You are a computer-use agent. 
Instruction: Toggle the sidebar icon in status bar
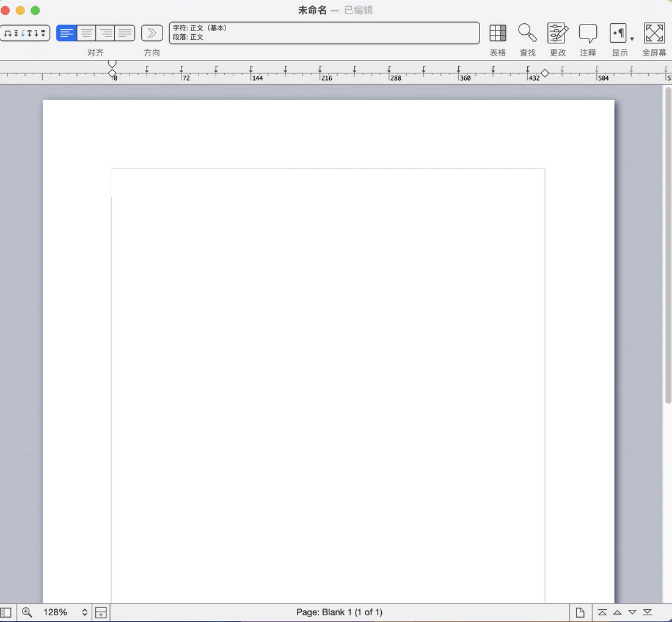coord(5,613)
